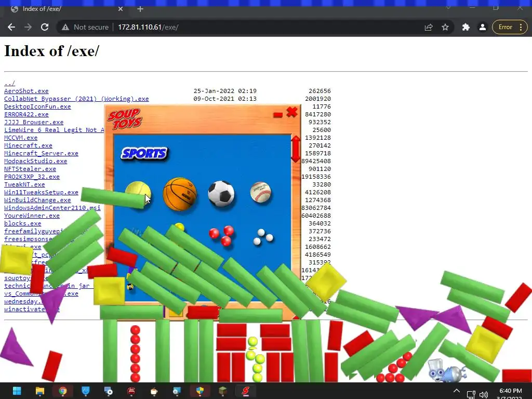
Task: Share this page via the share icon
Action: [429, 27]
